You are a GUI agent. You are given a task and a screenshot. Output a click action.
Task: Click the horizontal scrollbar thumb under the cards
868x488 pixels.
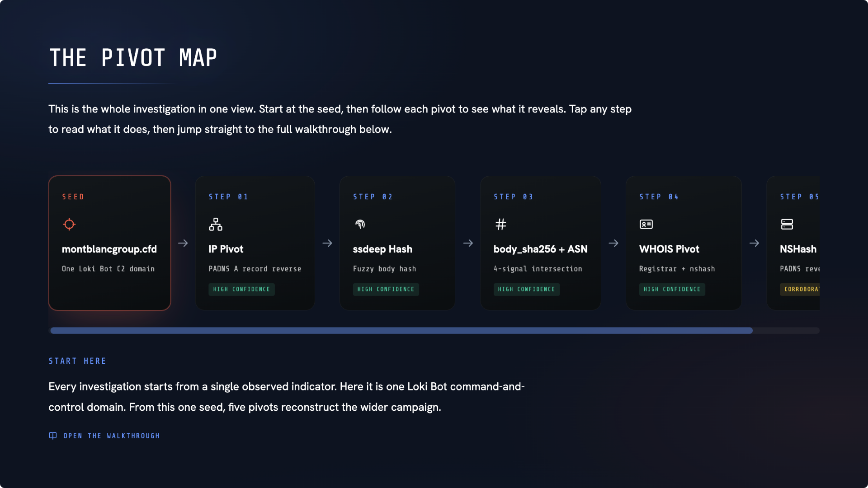pyautogui.click(x=401, y=331)
